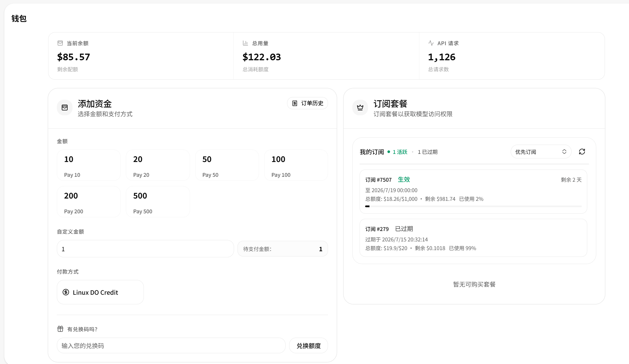This screenshot has width=629, height=364.
Task: Click the activity pulse icon beside API 请求
Action: pyautogui.click(x=431, y=43)
